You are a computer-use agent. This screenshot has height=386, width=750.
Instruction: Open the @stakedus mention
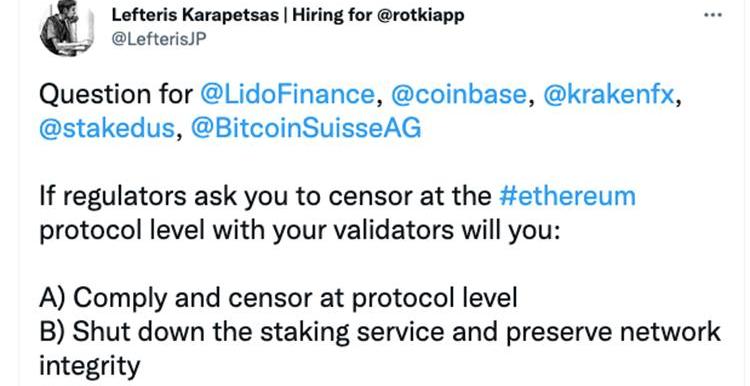[x=107, y=129]
